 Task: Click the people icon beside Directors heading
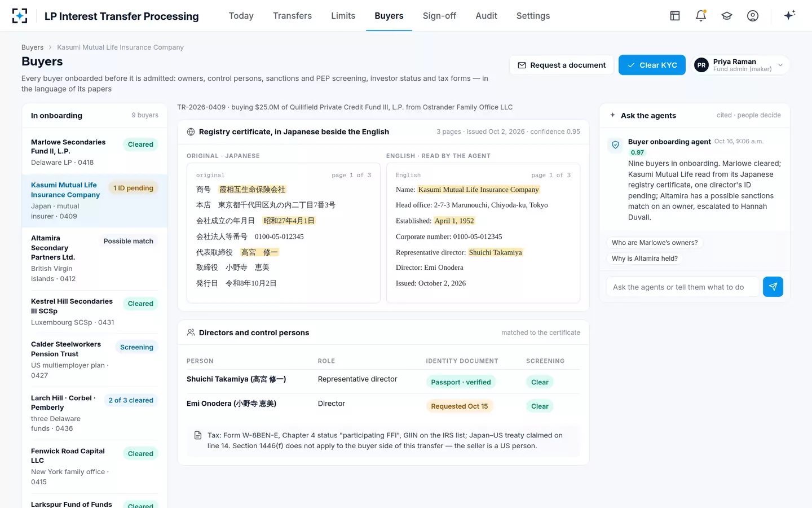click(x=191, y=332)
